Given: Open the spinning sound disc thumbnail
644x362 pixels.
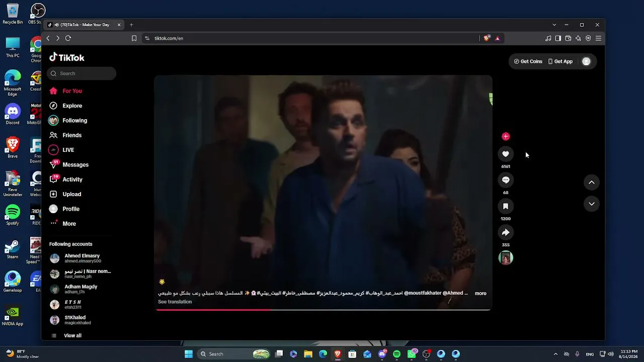Looking at the screenshot, I should (x=506, y=258).
